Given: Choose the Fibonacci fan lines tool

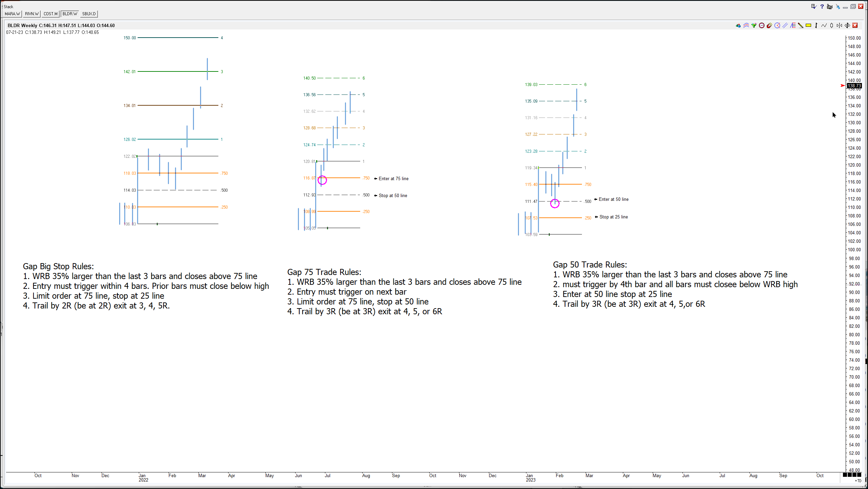Looking at the screenshot, I should pyautogui.click(x=793, y=25).
